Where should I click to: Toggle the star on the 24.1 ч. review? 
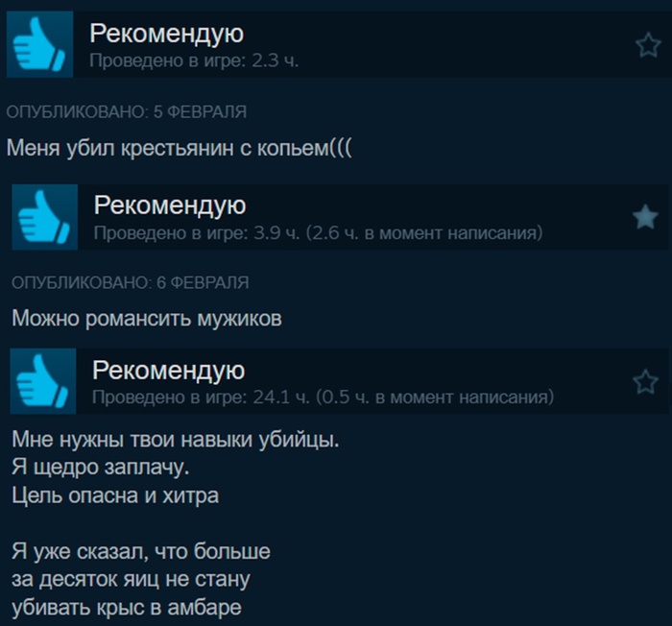coord(645,381)
